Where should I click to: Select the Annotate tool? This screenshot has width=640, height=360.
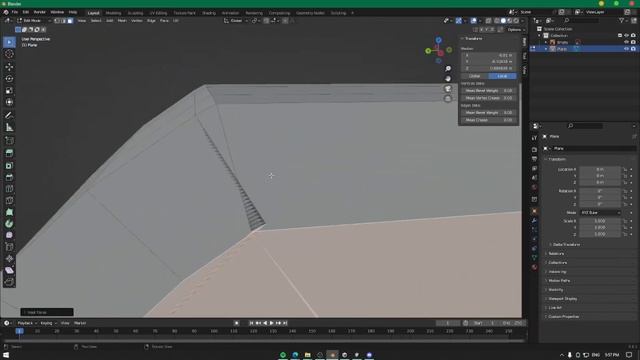click(x=9, y=115)
